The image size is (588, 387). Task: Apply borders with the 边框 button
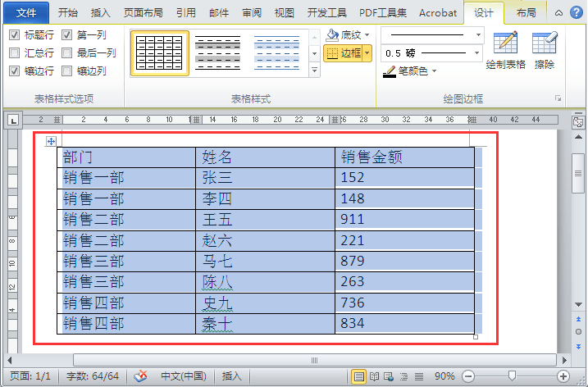pos(343,53)
